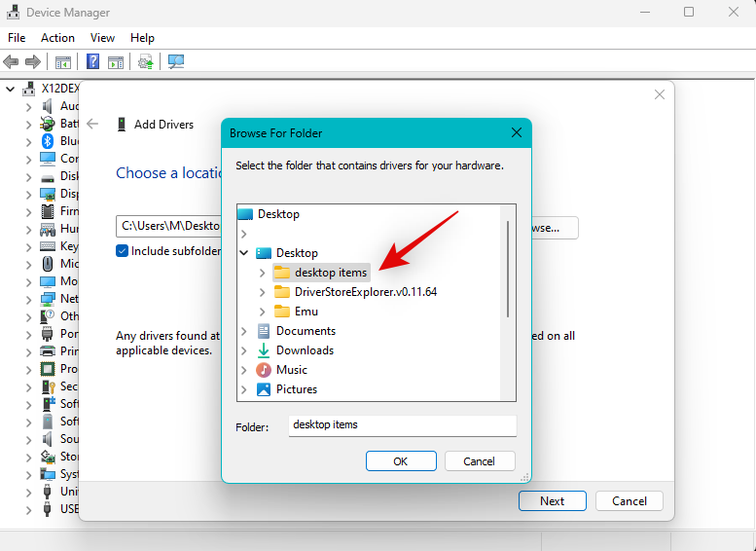Click the partially hidden Browse... button
The height and width of the screenshot is (551, 756).
point(555,228)
